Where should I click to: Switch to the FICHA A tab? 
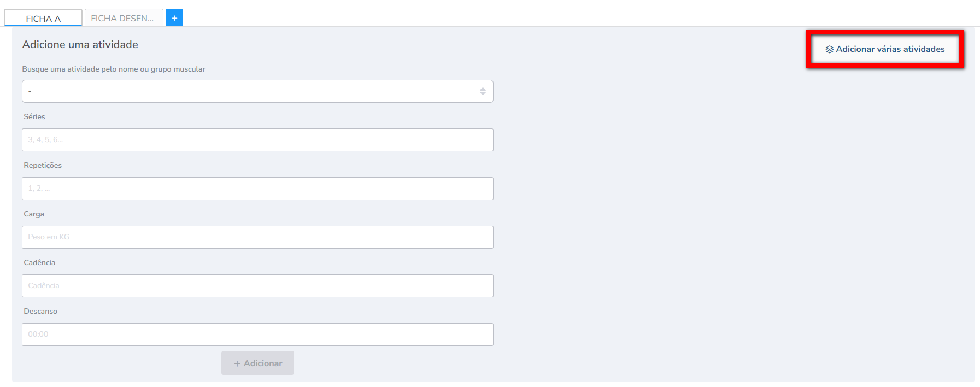tap(43, 18)
